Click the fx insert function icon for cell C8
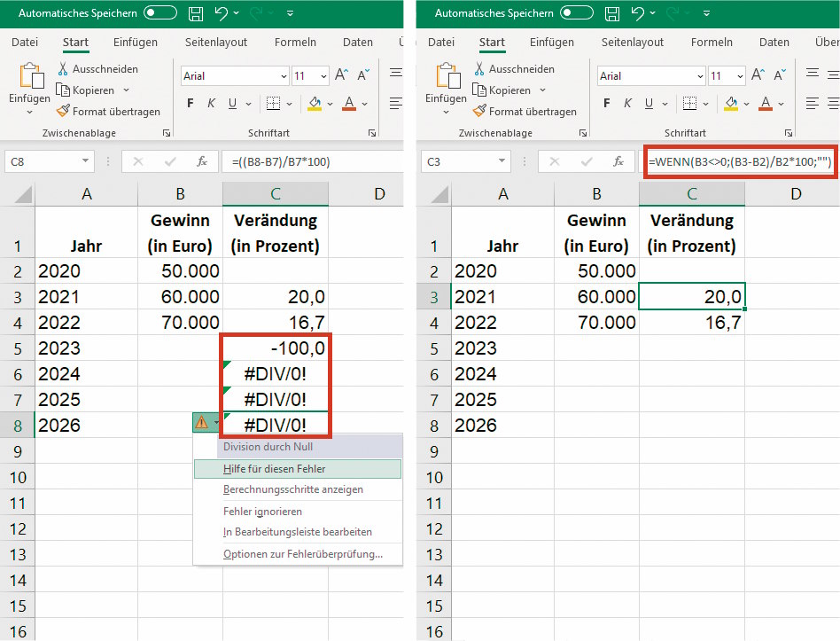Viewport: 840px width, 641px height. coord(201,161)
